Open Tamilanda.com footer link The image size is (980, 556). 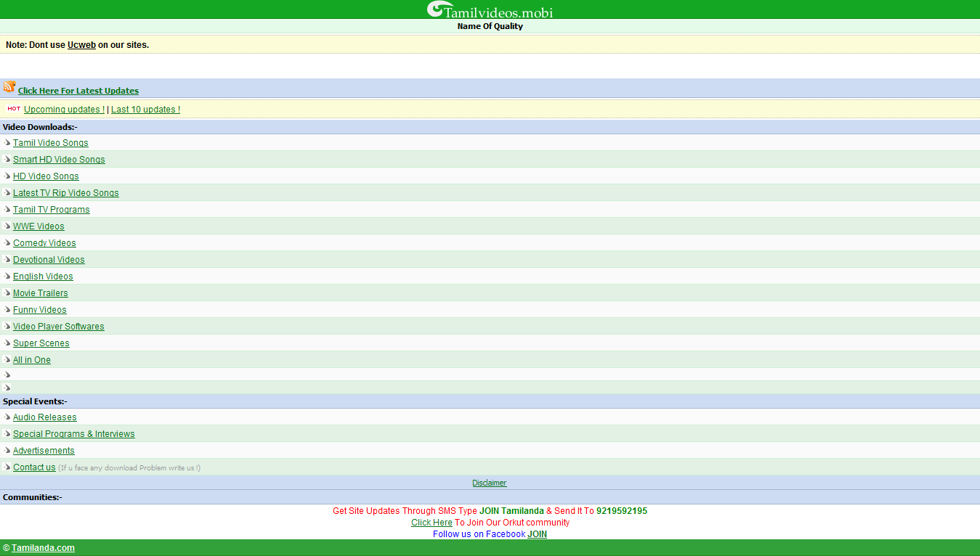tap(43, 548)
